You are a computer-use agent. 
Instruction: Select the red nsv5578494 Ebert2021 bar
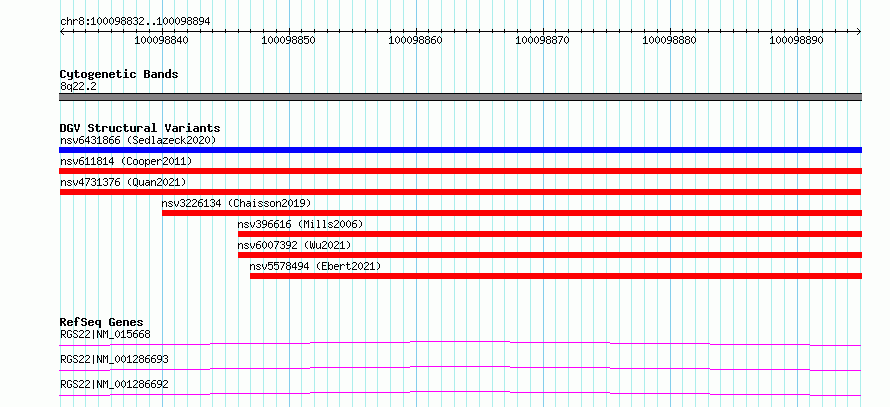(x=556, y=276)
